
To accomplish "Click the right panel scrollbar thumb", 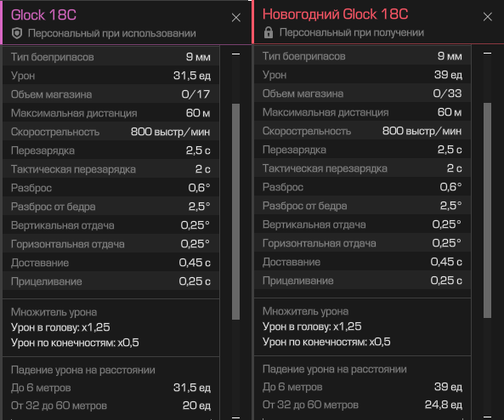I will pos(487,210).
